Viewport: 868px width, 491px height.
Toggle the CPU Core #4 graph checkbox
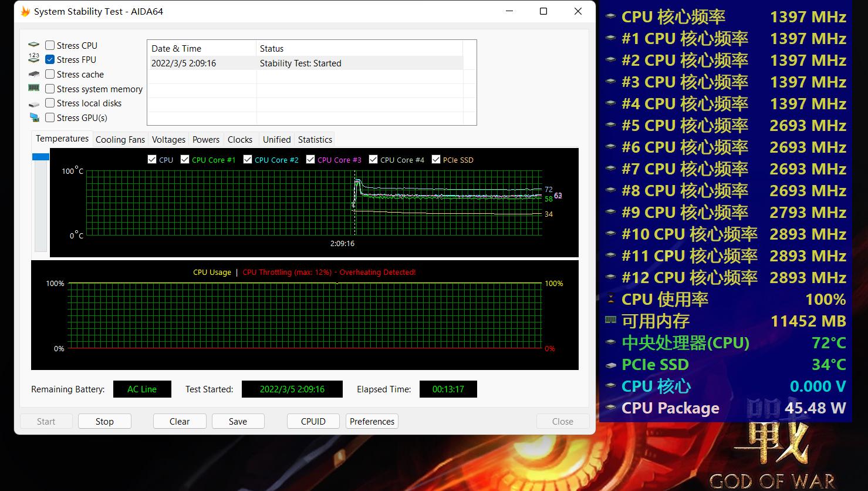click(x=373, y=159)
